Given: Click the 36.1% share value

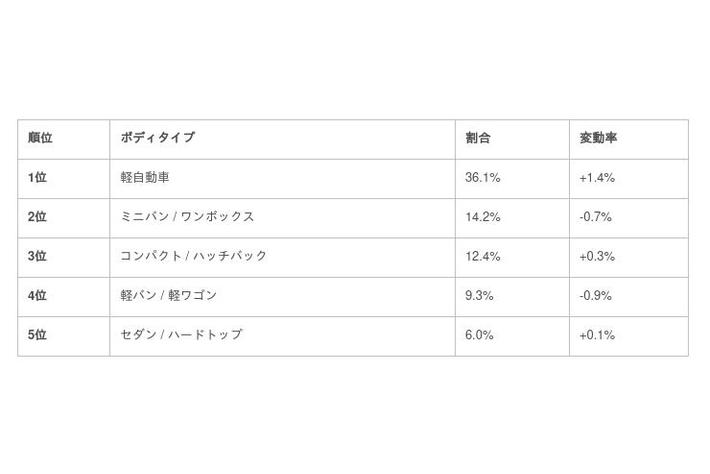Looking at the screenshot, I should click(482, 178).
